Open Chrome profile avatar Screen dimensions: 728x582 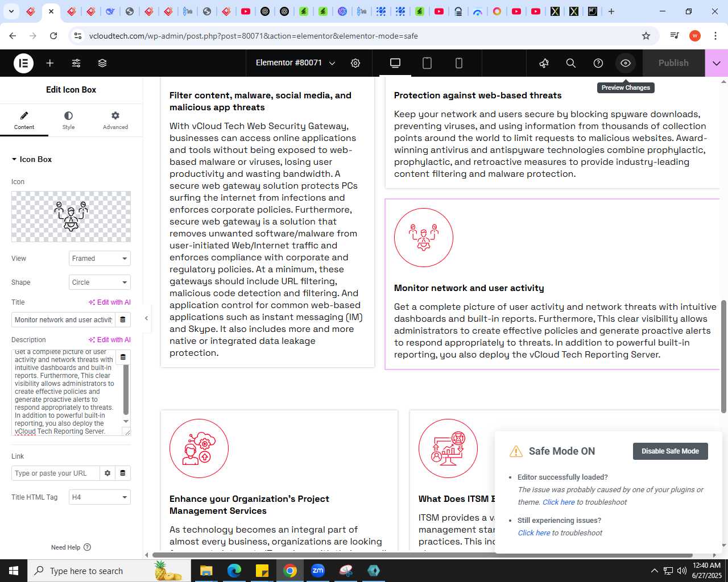(695, 36)
